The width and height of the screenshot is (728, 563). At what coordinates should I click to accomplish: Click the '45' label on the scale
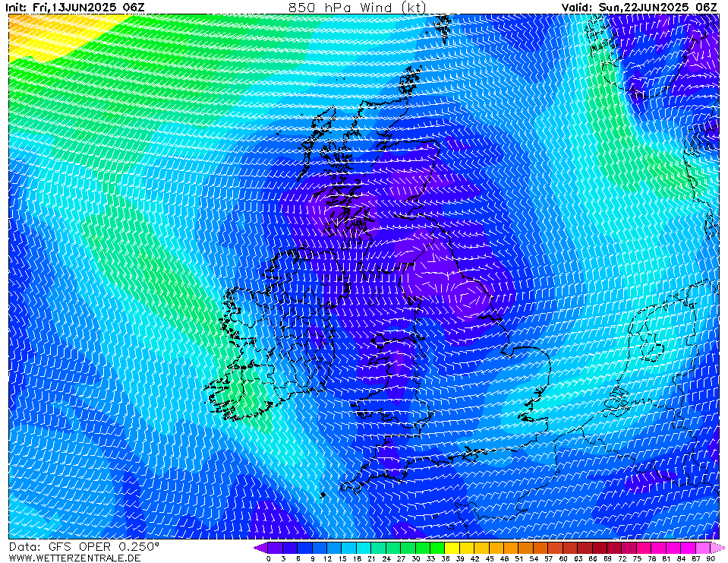[490, 558]
